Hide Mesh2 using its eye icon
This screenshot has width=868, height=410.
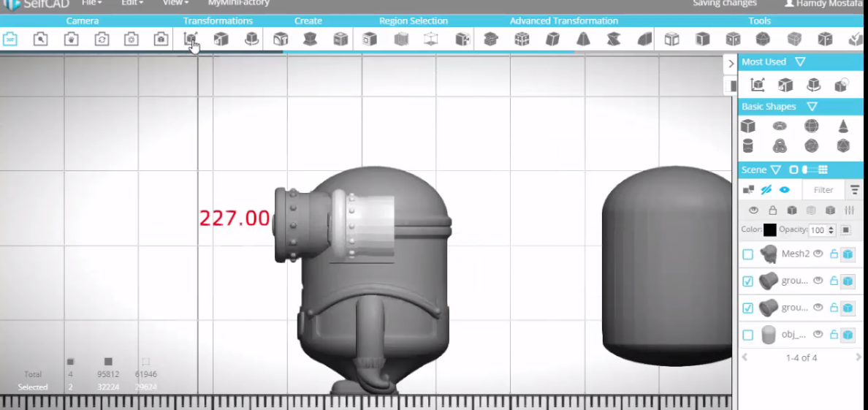tap(818, 254)
